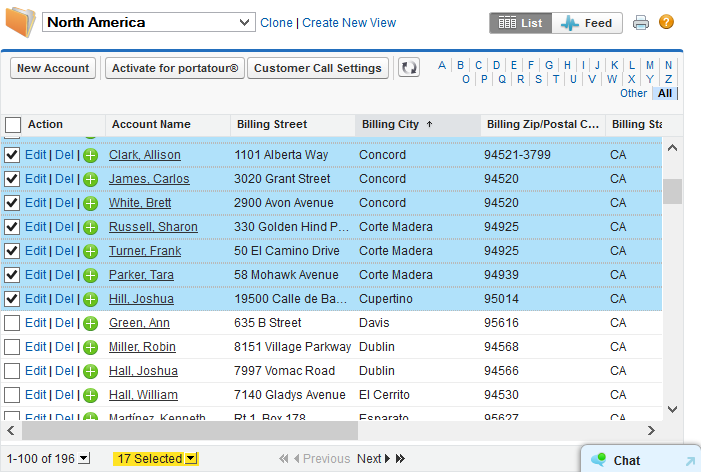Open the help question mark icon
This screenshot has width=701, height=472.
point(666,22)
